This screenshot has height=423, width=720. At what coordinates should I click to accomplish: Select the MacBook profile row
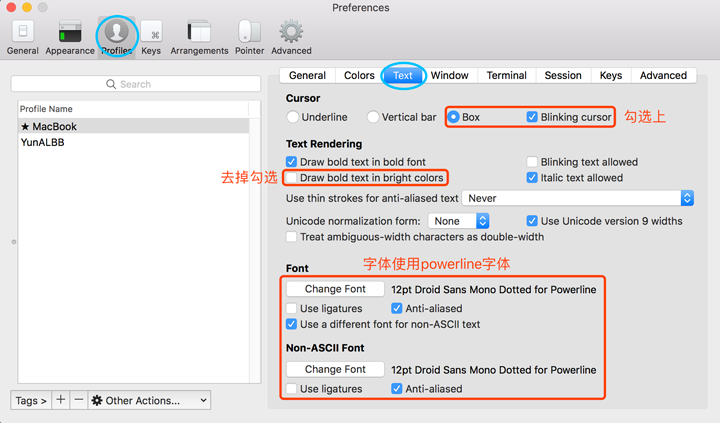[134, 126]
